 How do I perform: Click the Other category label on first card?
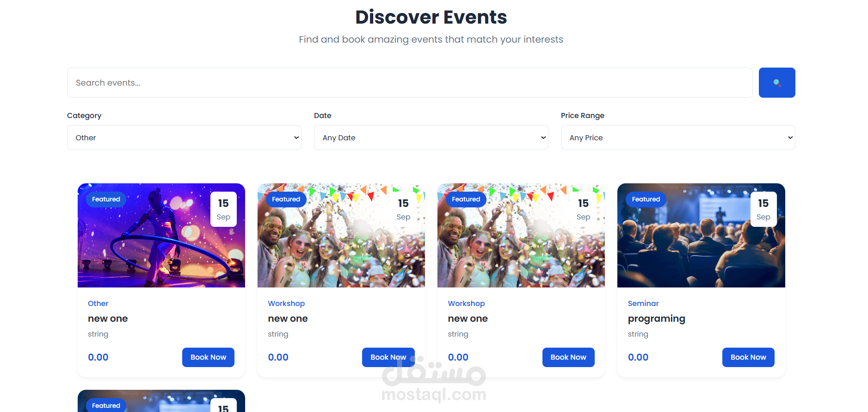(98, 303)
